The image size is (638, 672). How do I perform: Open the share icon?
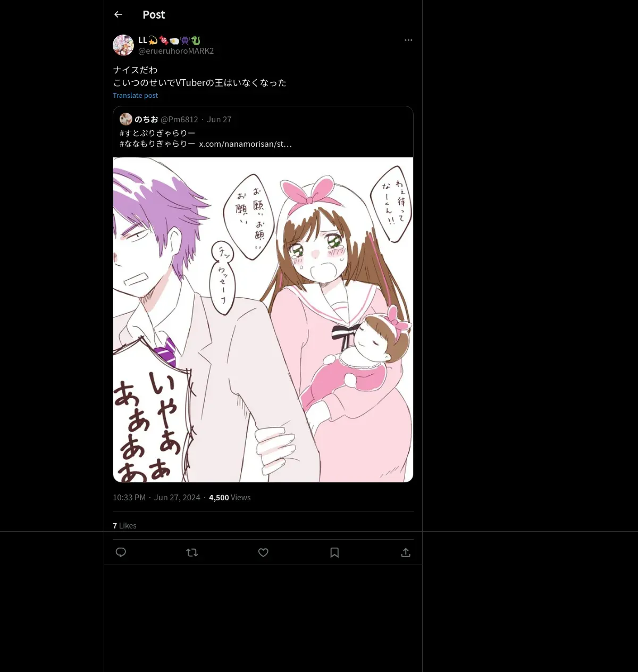[406, 552]
